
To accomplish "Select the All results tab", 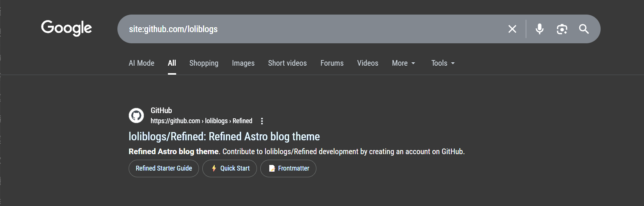I will click(x=172, y=63).
